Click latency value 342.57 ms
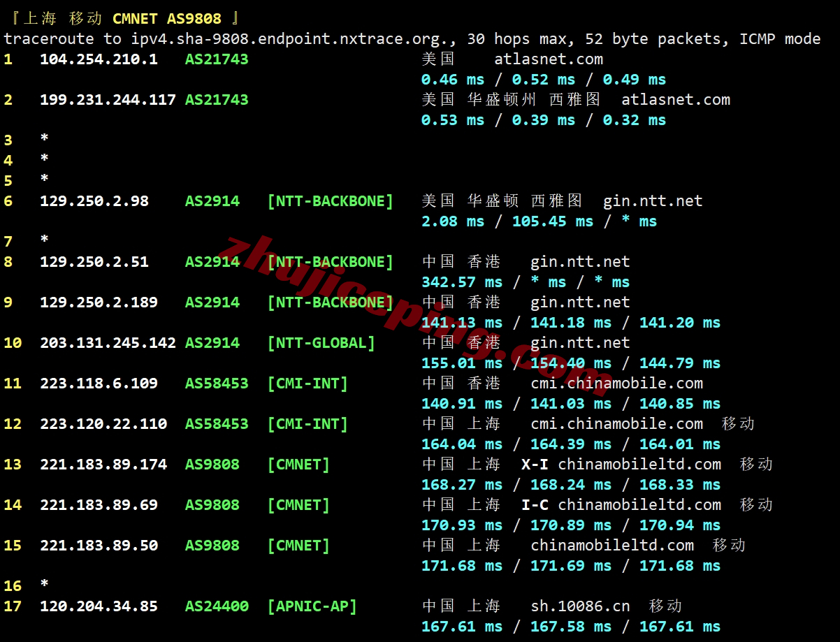This screenshot has height=642, width=840. pyautogui.click(x=462, y=282)
